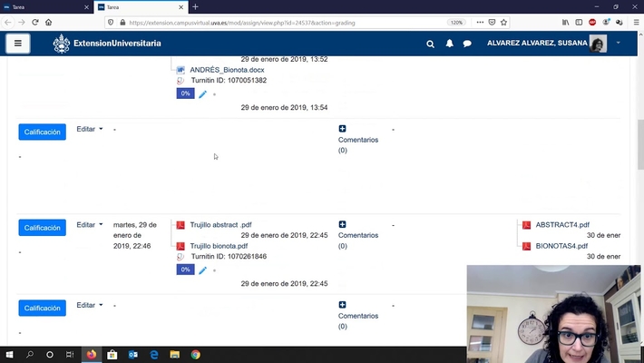The width and height of the screenshot is (644, 363).
Task: Expand Editar dropdown for Trujillo row
Action: coord(90,225)
